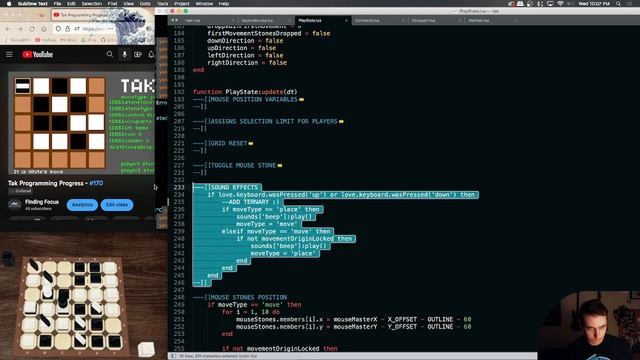Open the YouTube Create video button
640x360 pixels.
coord(138,54)
